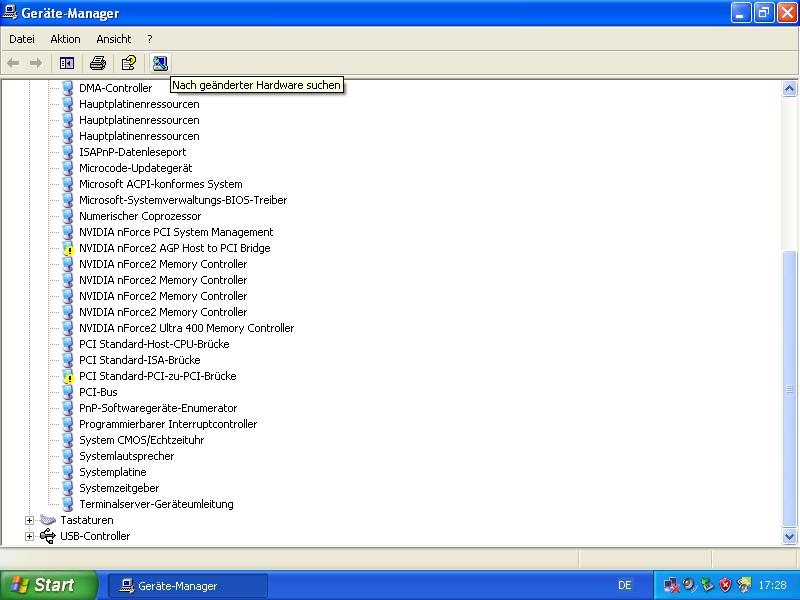
Task: Expand the USB-Controller tree node
Action: [x=30, y=536]
